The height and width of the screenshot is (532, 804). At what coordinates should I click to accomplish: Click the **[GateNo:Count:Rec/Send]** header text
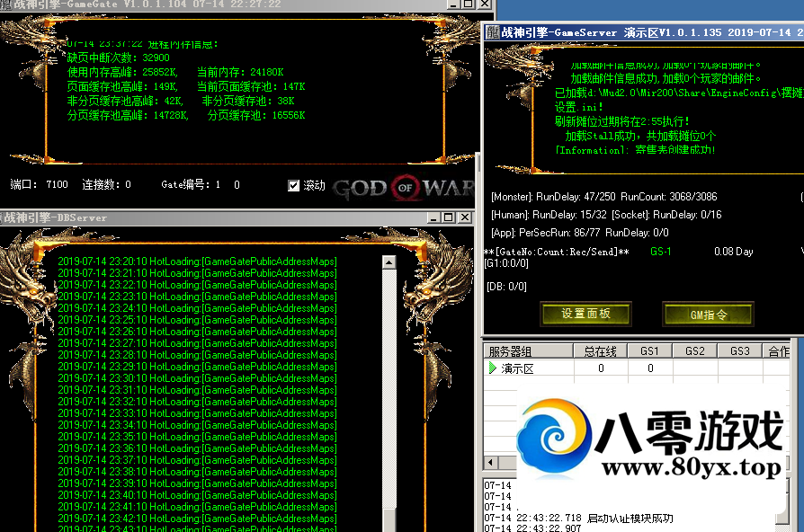(x=557, y=252)
